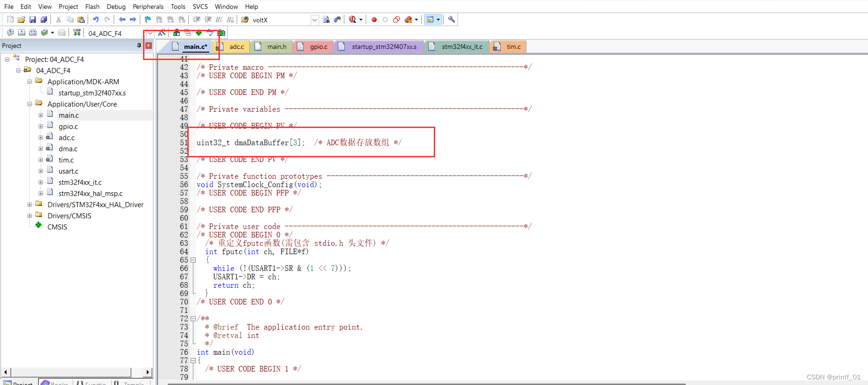Rebuild all target files
868x385 pixels.
(33, 33)
